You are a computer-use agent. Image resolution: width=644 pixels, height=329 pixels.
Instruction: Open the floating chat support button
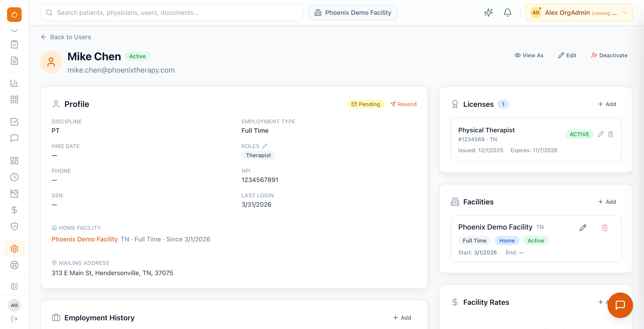tap(620, 305)
